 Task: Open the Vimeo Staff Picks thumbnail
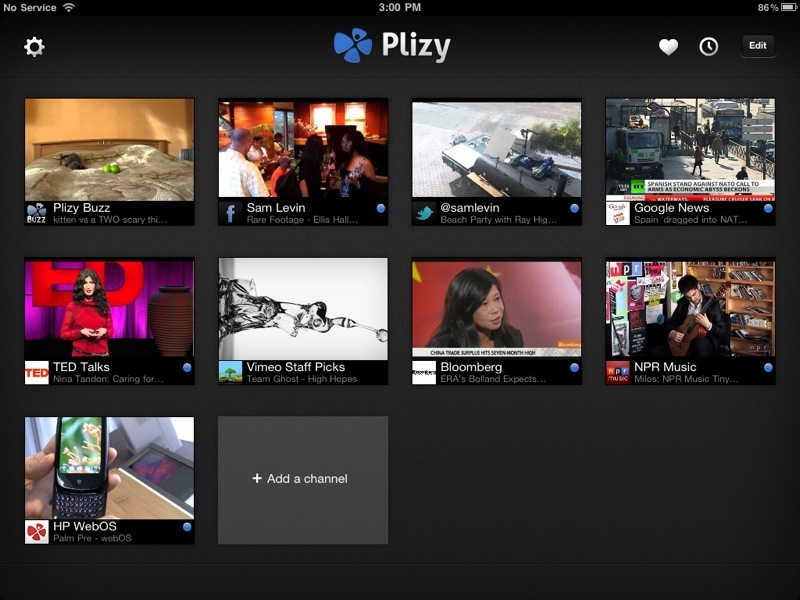click(x=303, y=309)
